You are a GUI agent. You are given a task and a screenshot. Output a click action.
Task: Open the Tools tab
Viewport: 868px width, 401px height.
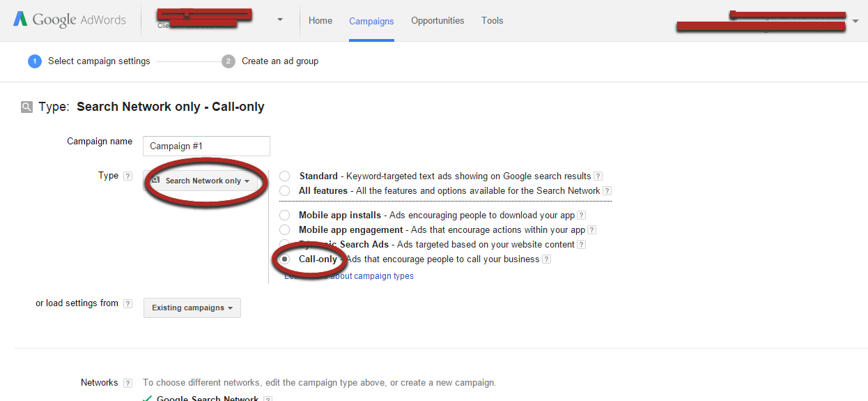[493, 21]
